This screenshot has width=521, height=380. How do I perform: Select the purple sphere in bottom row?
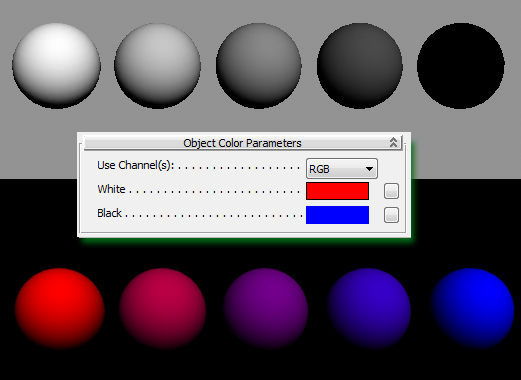266,308
